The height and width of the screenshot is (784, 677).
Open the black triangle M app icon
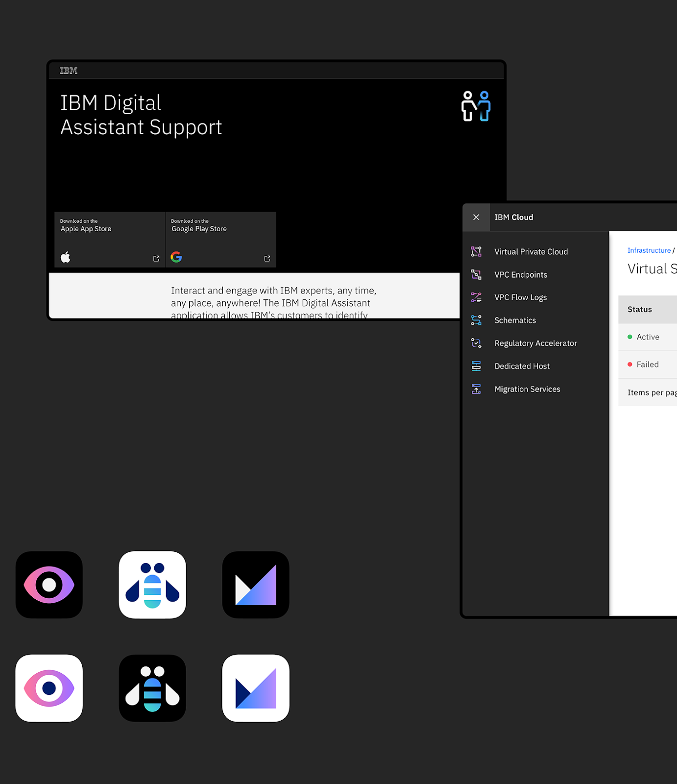(256, 585)
